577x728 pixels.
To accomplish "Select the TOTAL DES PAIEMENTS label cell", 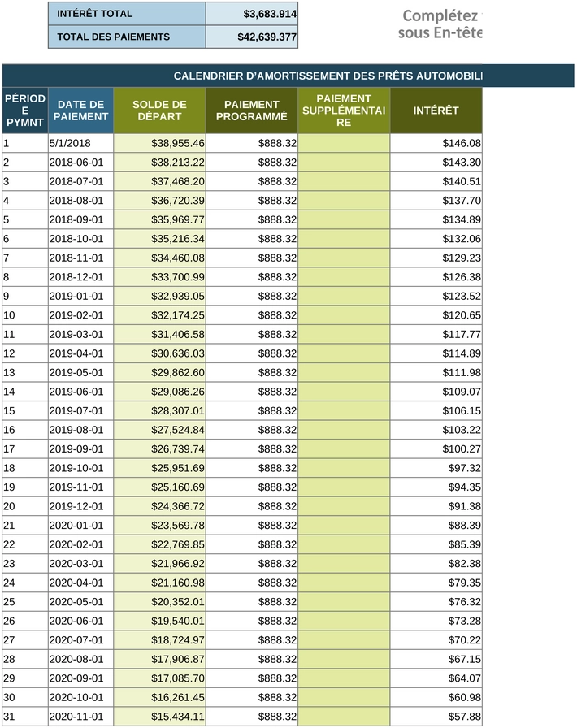I will pos(127,37).
